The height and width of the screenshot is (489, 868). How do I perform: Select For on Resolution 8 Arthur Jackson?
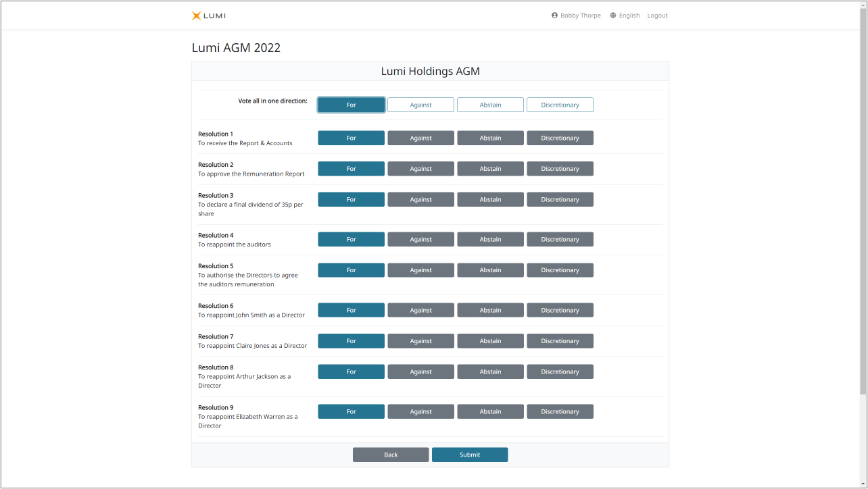(x=352, y=371)
